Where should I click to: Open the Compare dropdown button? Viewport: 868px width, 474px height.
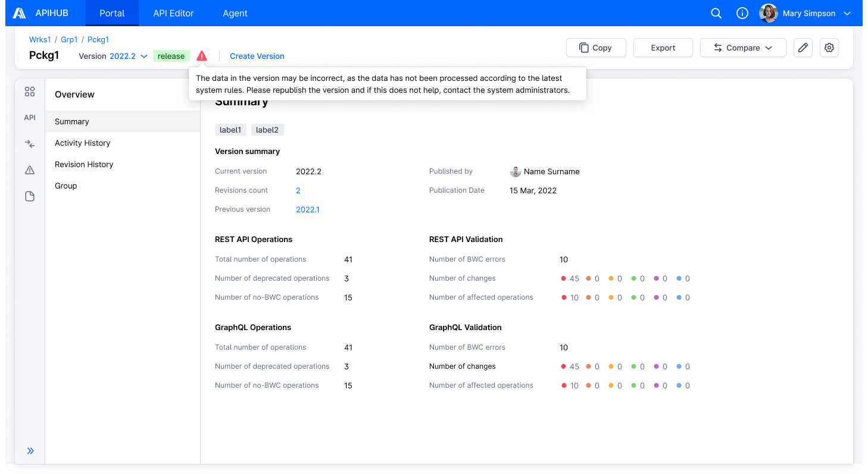tap(743, 48)
